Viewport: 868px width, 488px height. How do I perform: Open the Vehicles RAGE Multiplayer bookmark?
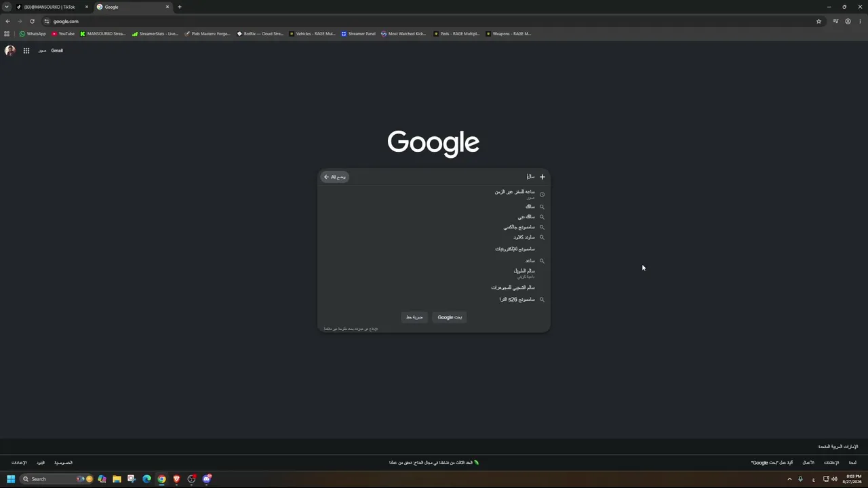312,33
